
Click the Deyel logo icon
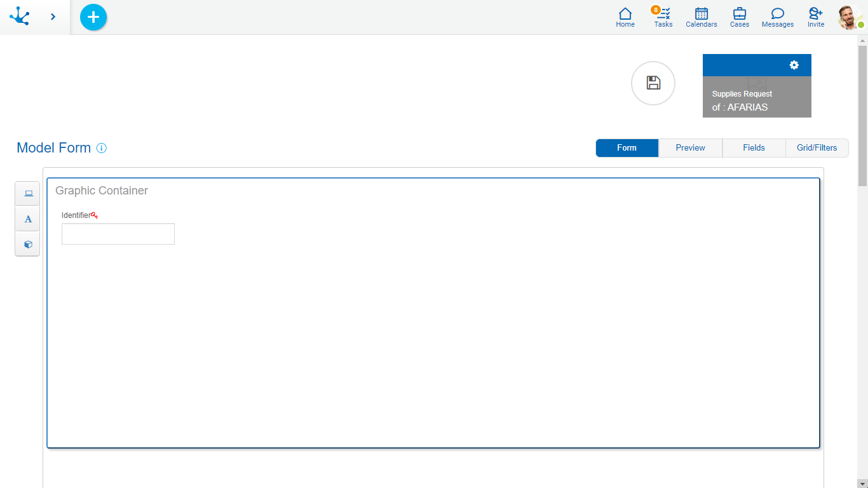(20, 17)
